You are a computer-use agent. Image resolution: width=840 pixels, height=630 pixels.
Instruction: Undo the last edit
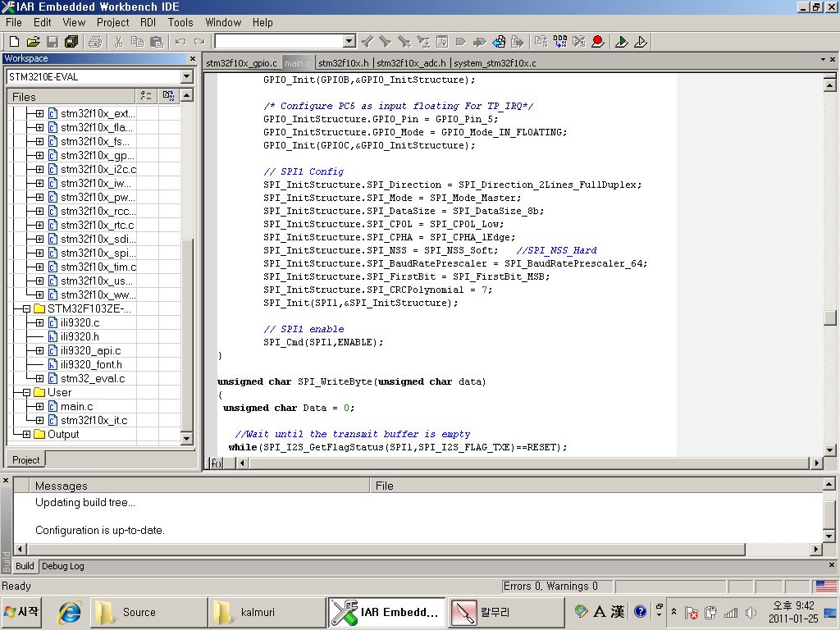pos(180,41)
